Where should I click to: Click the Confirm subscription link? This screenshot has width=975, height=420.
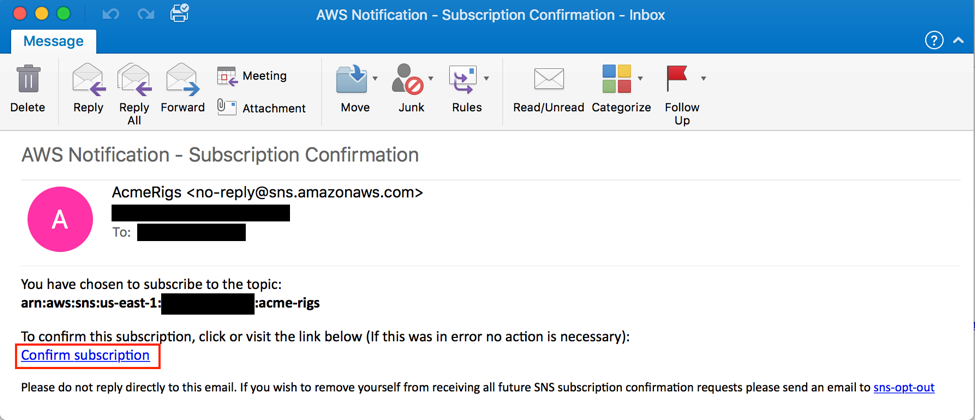(x=85, y=355)
